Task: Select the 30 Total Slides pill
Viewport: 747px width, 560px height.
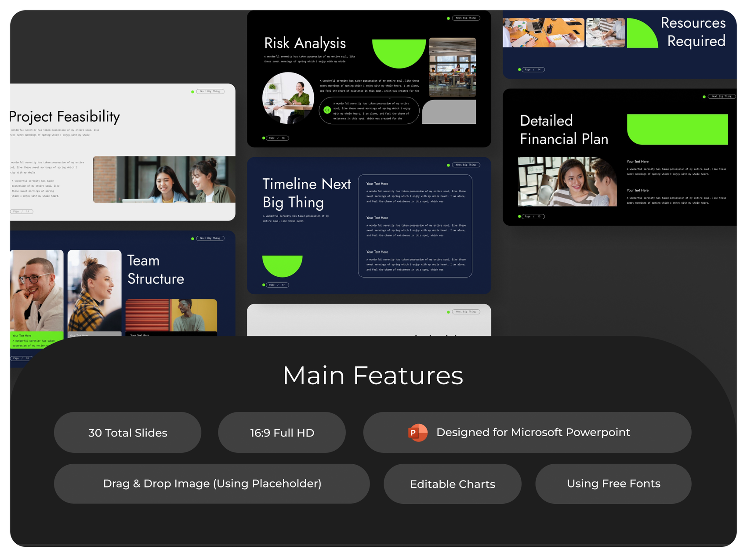Action: click(127, 433)
